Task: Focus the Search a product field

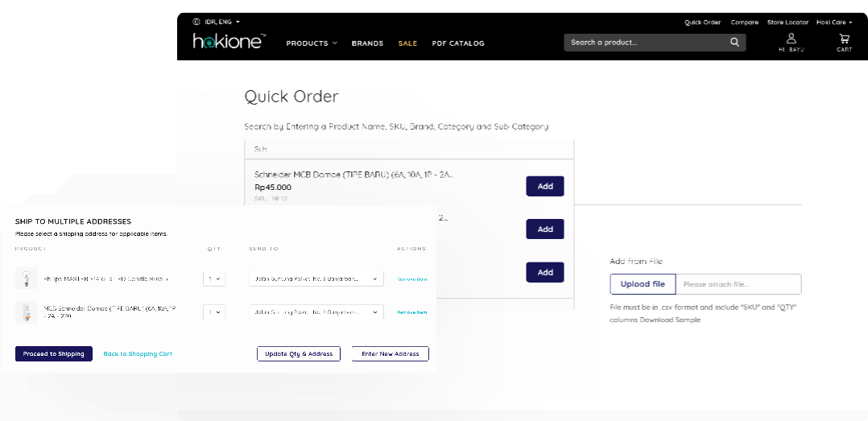Action: click(x=644, y=43)
